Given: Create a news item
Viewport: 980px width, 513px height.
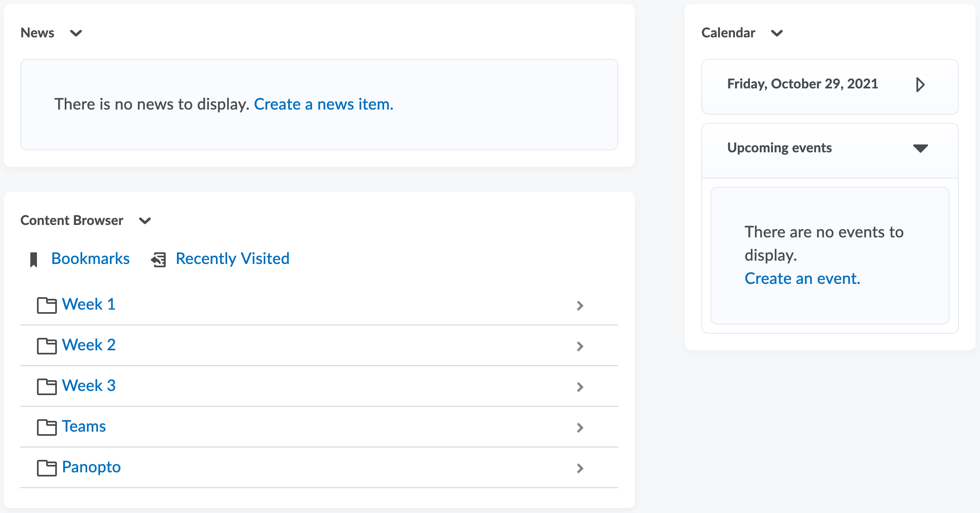Looking at the screenshot, I should click(x=323, y=104).
